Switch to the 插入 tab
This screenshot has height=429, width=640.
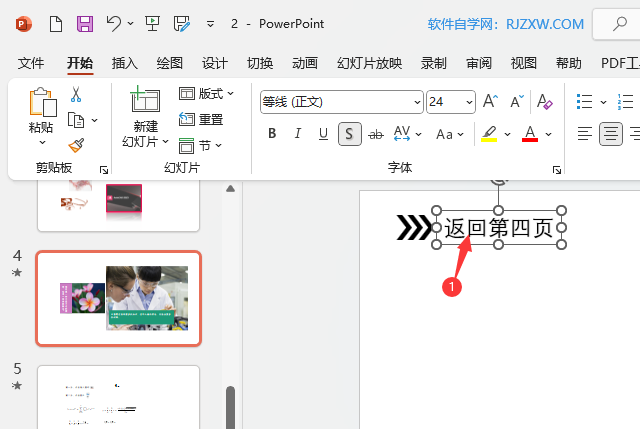tap(124, 63)
